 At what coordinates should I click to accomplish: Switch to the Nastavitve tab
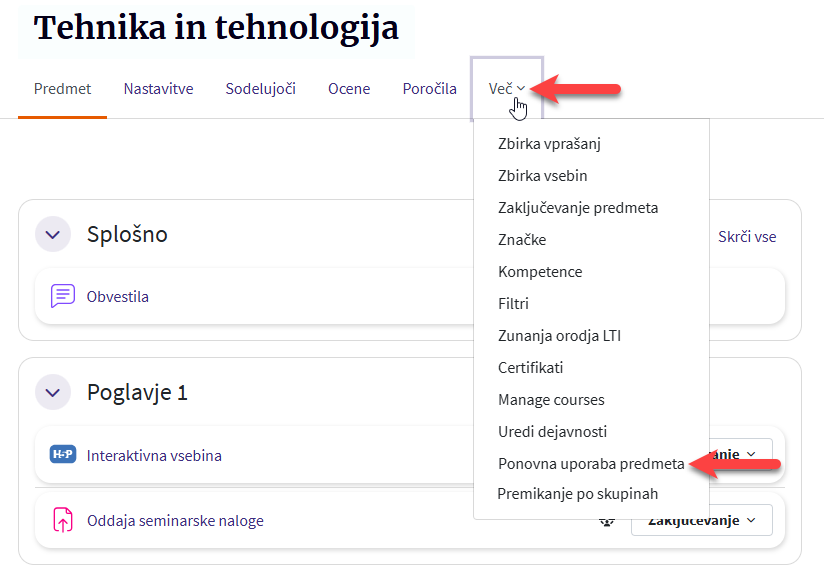[158, 89]
